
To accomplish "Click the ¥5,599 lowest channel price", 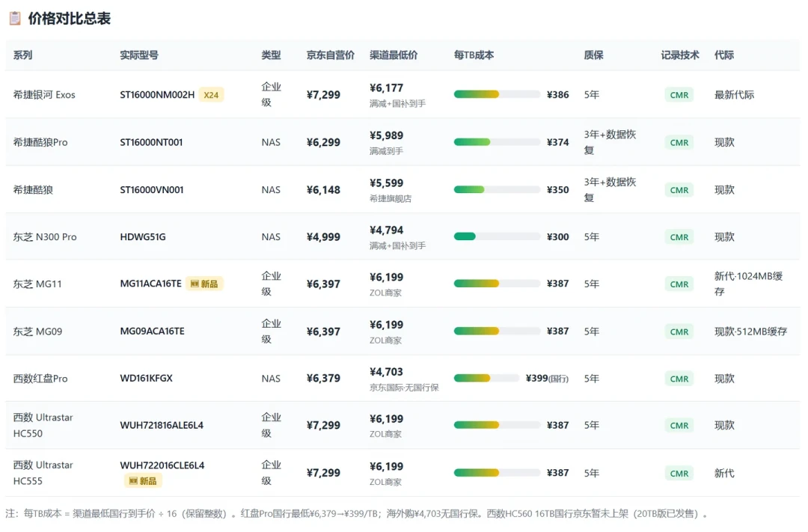I will pyautogui.click(x=387, y=183).
